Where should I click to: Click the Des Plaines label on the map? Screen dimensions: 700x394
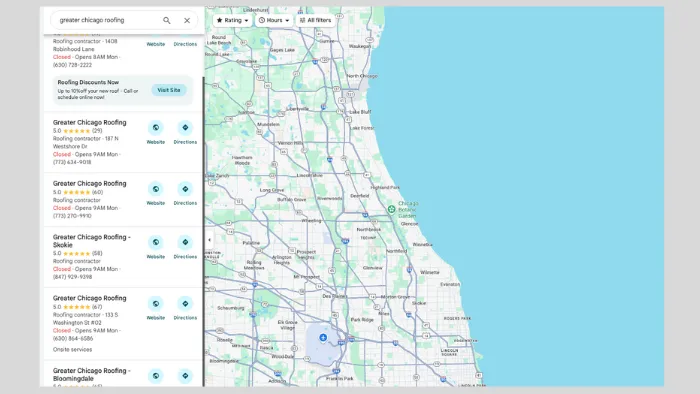(x=334, y=296)
